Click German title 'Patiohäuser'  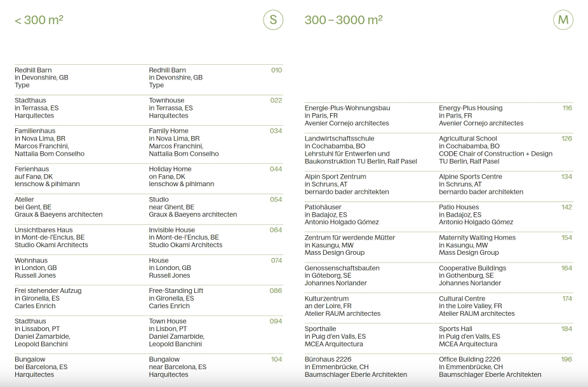pyautogui.click(x=323, y=207)
